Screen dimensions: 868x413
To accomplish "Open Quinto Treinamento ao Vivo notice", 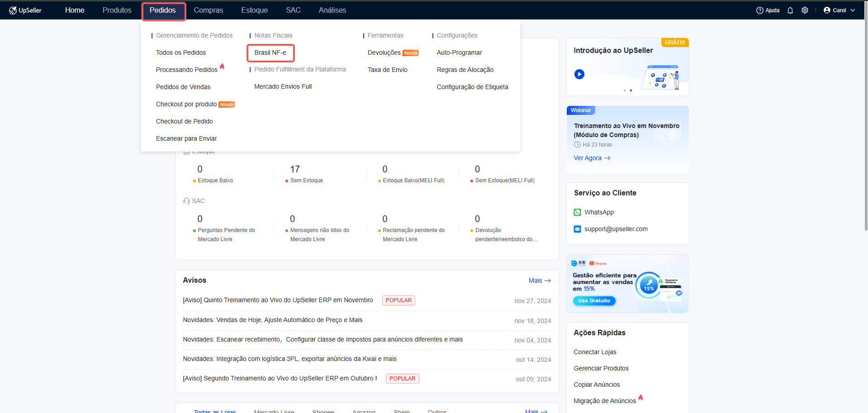I will coord(278,300).
